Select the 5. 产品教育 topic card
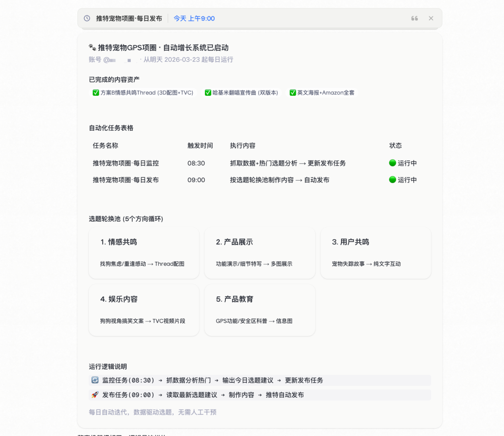 [x=259, y=310]
